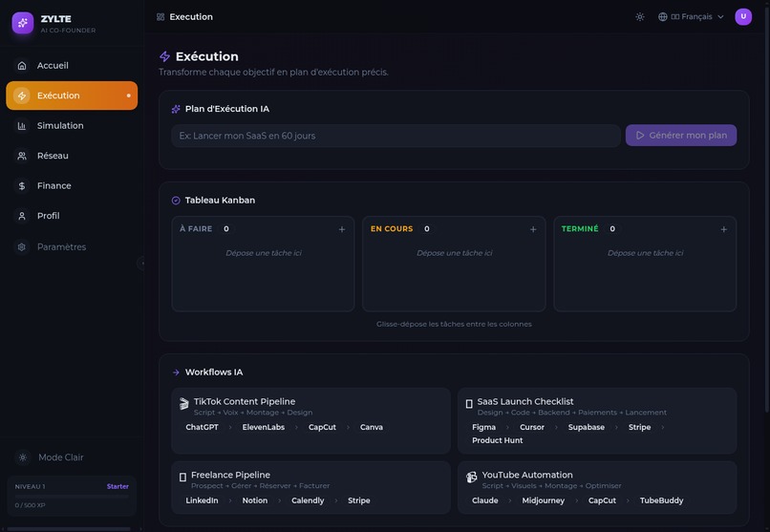Go to Finance menu item
Image resolution: width=770 pixels, height=532 pixels.
point(72,185)
